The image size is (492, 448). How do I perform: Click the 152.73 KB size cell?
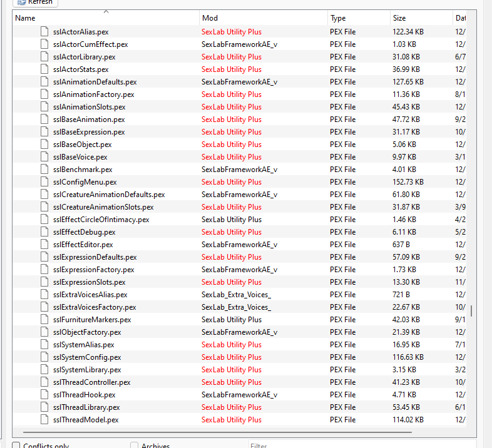pyautogui.click(x=408, y=182)
